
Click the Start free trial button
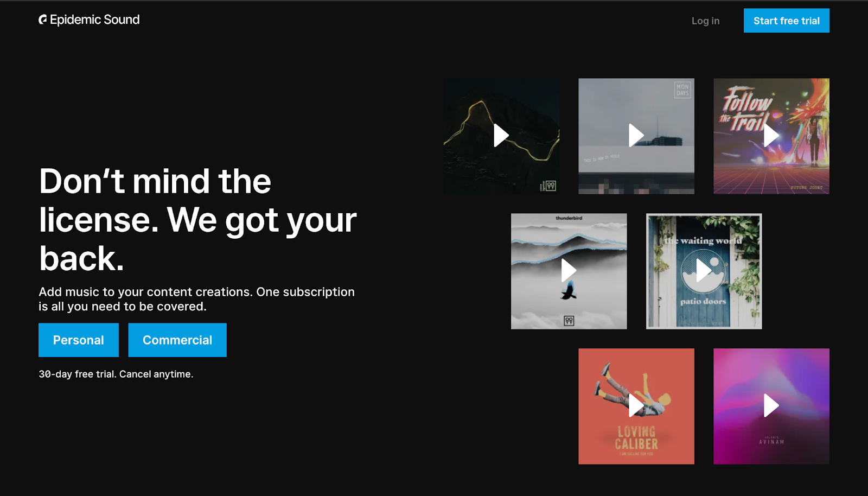[x=786, y=21]
